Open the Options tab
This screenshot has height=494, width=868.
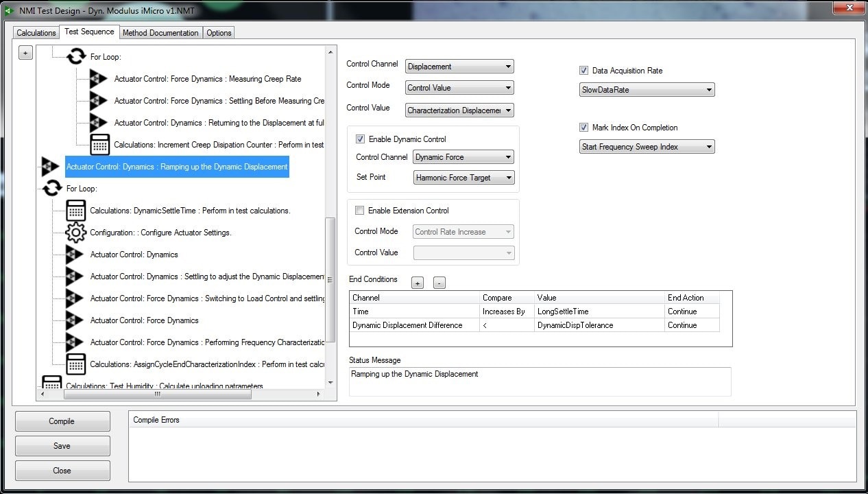pyautogui.click(x=219, y=33)
